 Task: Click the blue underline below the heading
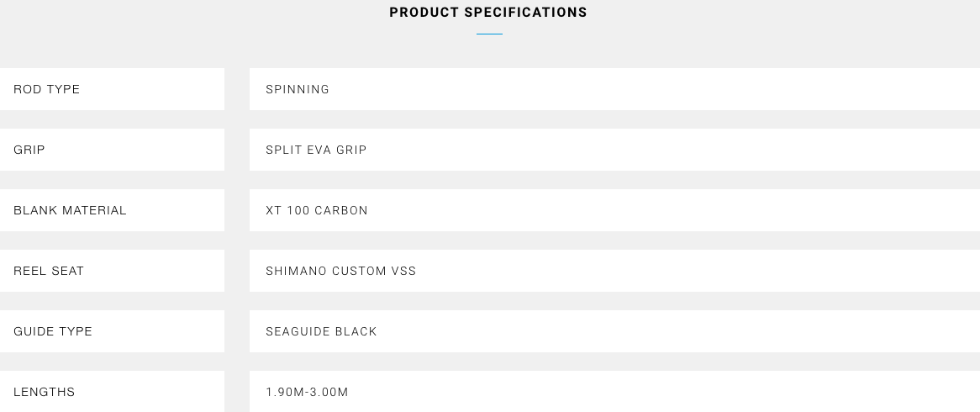(x=489, y=34)
